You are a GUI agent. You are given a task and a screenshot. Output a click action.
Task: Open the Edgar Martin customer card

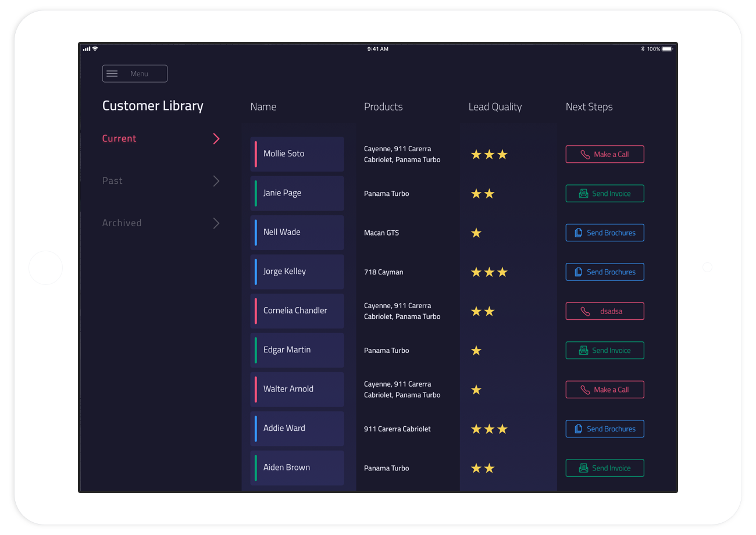pos(297,350)
